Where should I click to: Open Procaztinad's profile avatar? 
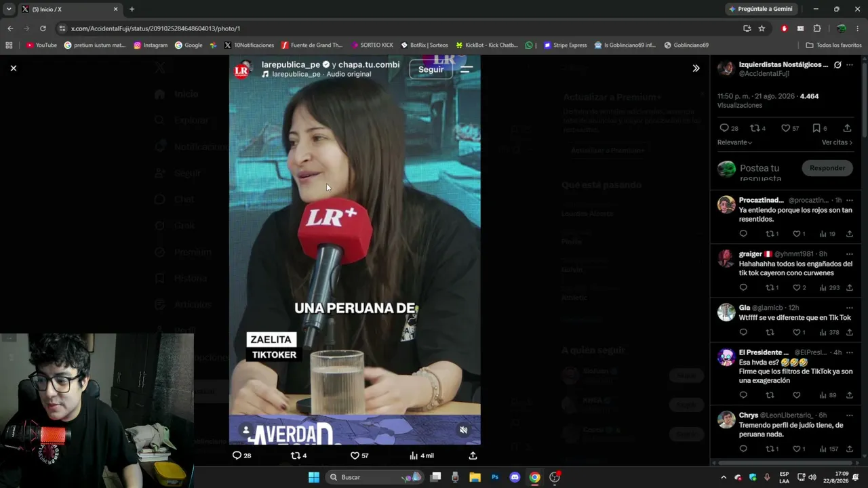726,205
